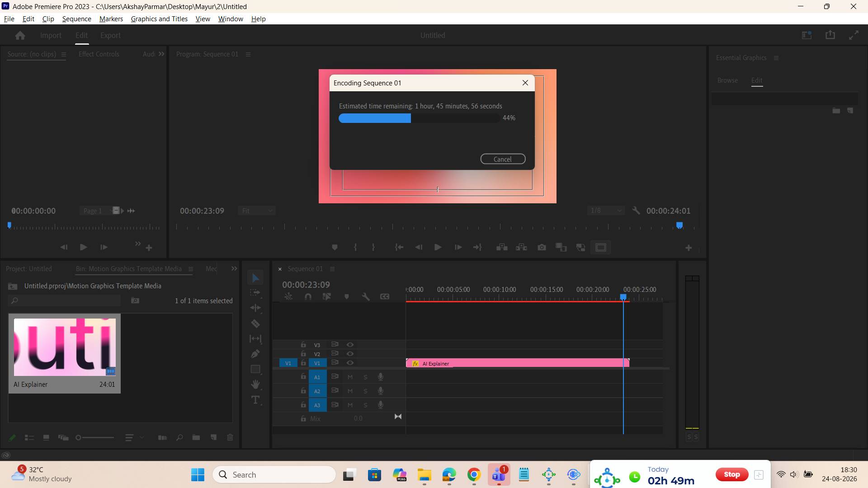Screen dimensions: 868x488
Task: Open the 1/8 playback resolution dropdown
Action: coord(606,211)
